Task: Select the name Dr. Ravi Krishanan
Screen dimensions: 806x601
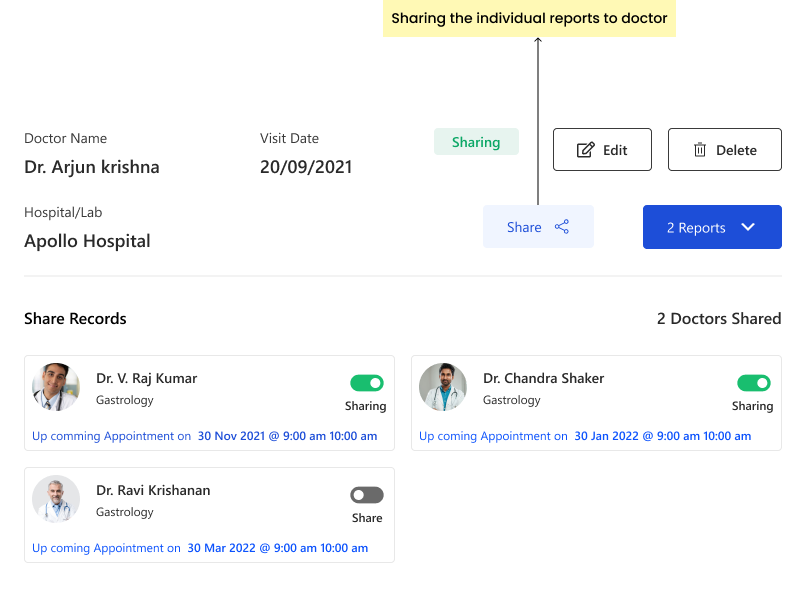Action: tap(153, 490)
